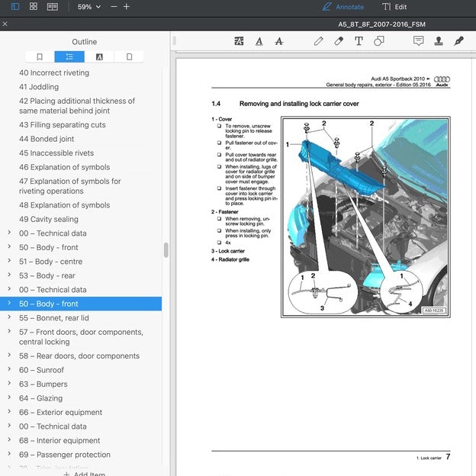Open the shapes tool
The height and width of the screenshot is (476, 476).
click(378, 41)
